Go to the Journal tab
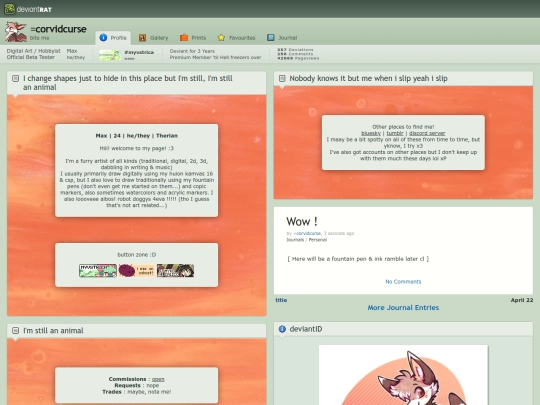Screen dimensions: 540x405 coord(282,38)
